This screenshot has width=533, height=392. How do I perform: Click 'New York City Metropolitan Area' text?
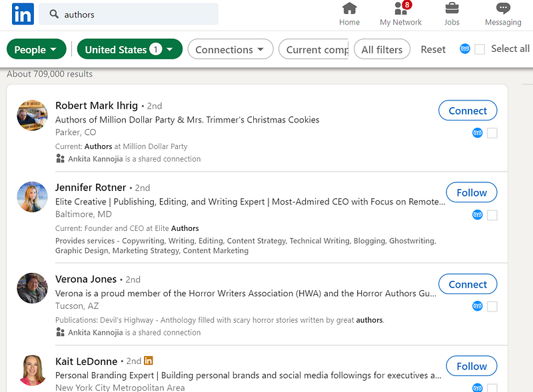120,387
